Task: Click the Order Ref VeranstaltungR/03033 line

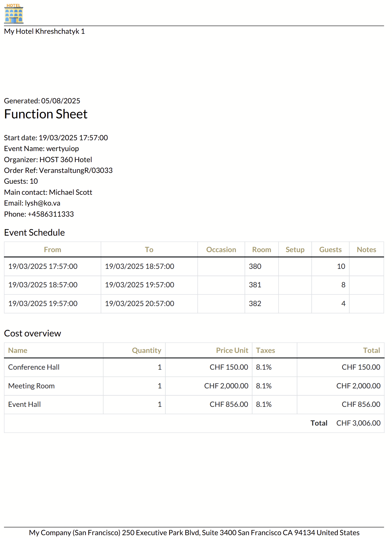Action: tap(58, 170)
